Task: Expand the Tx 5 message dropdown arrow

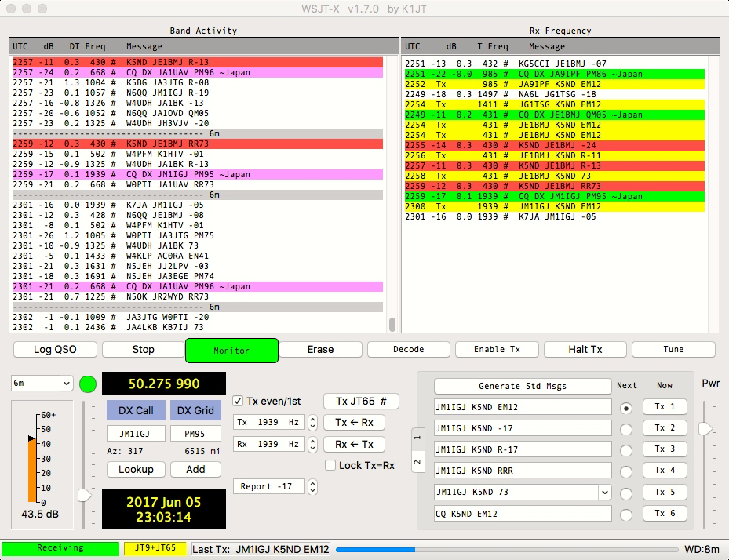Action: point(604,492)
